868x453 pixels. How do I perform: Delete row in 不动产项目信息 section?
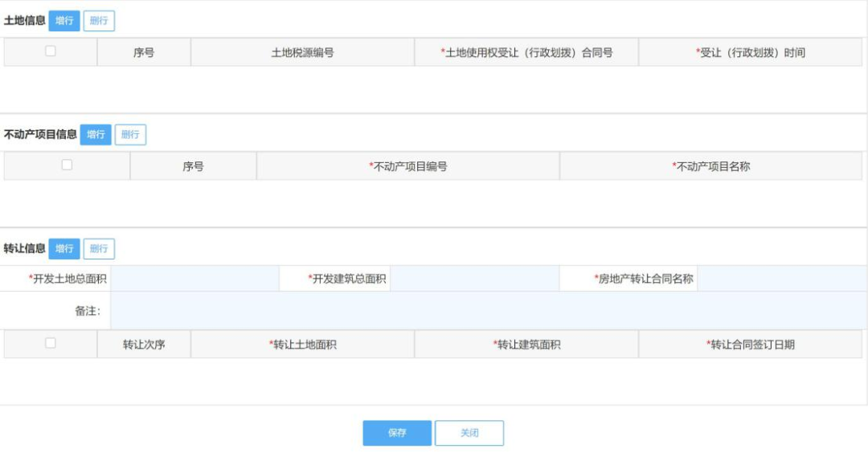pos(131,135)
